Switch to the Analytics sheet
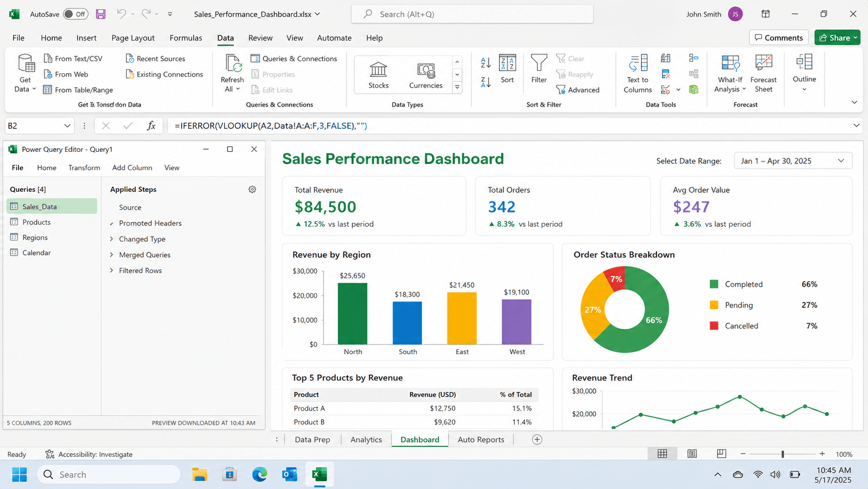 366,440
